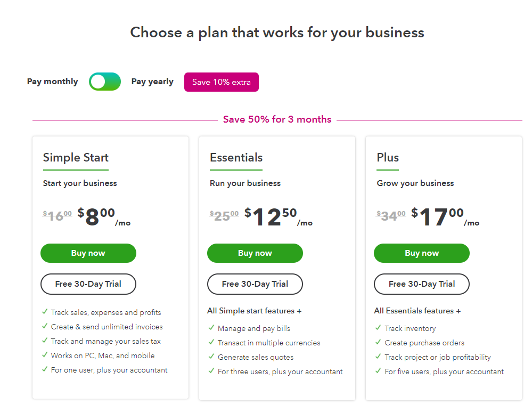Buy the Essentials plan now
532x412 pixels.
point(255,253)
